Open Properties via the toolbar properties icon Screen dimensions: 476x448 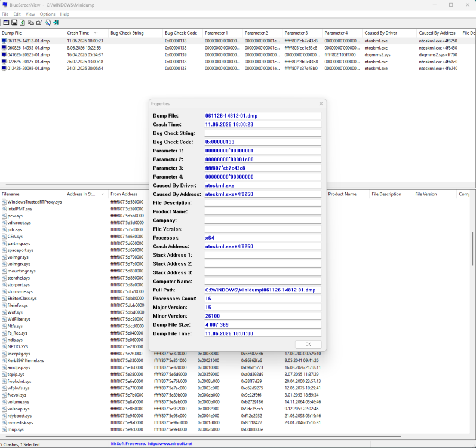pos(39,23)
